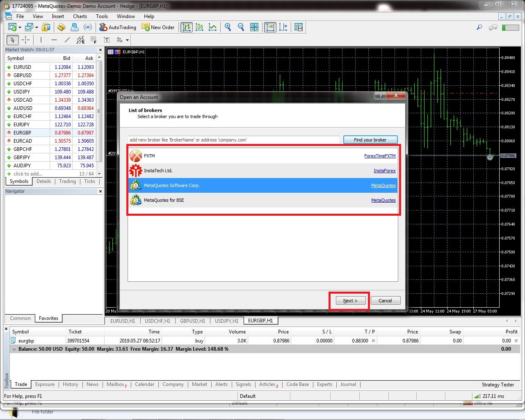
Task: Open the InstaForex link
Action: (x=385, y=171)
